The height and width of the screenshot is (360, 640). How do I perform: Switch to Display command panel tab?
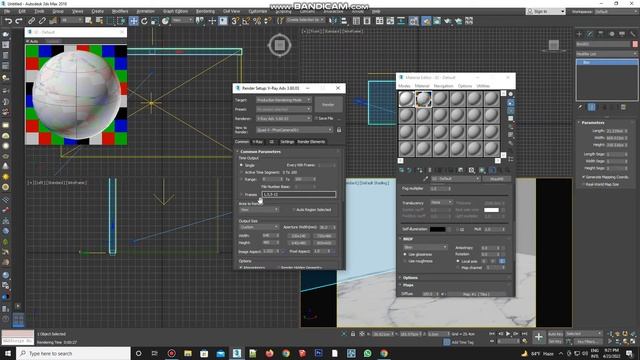(x=622, y=34)
